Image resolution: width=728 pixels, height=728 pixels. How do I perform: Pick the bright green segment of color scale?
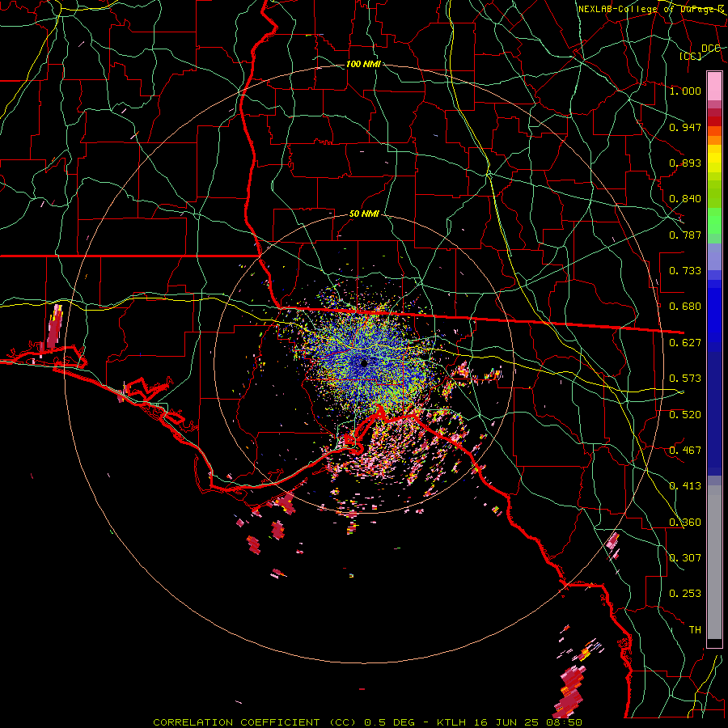[714, 221]
